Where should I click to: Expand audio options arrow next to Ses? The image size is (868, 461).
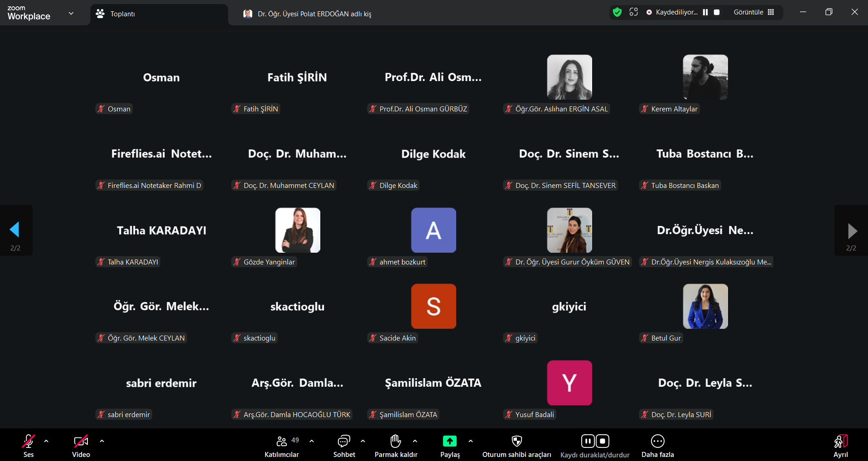[x=46, y=441]
